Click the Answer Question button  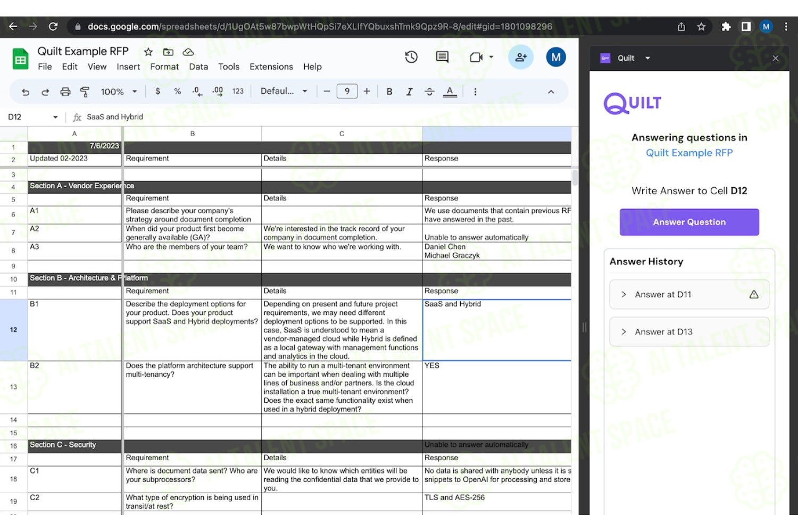(689, 222)
